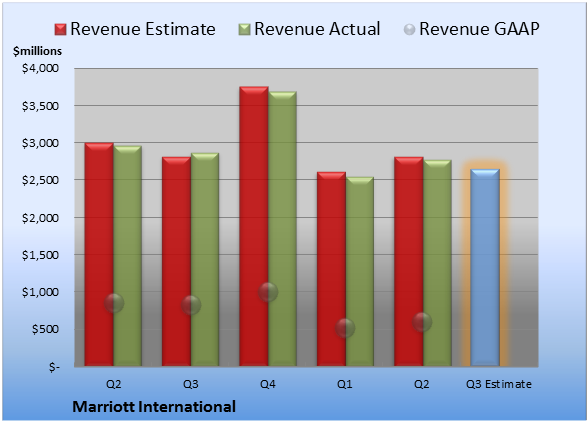Click the '$500' axis value
This screenshot has height=422, width=588.
[45, 329]
